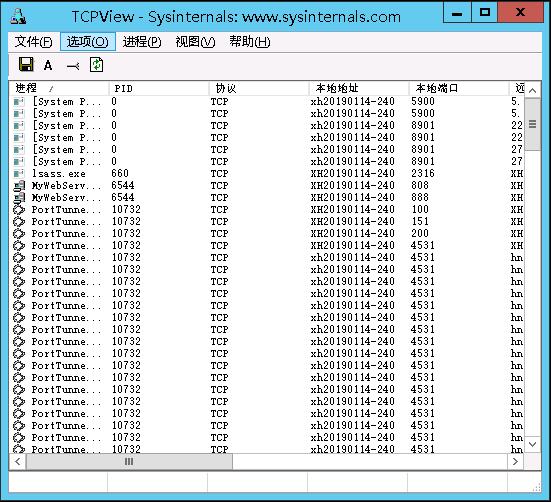The width and height of the screenshot is (551, 502).
Task: Sort by the PID column header
Action: (x=159, y=88)
